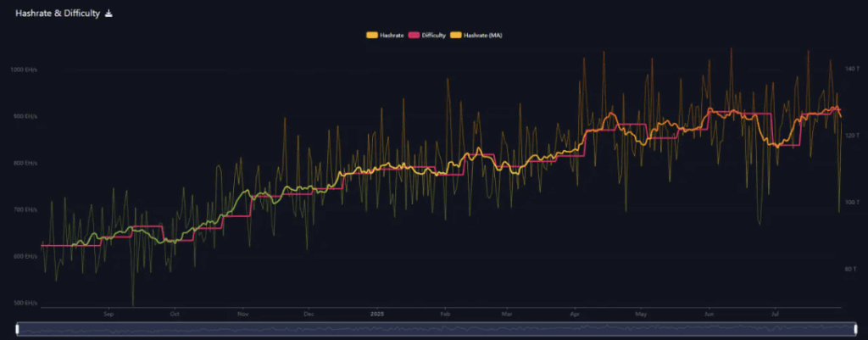Screen dimensions: 868x340
Task: Click the Jul label on the time axis
Action: point(775,313)
